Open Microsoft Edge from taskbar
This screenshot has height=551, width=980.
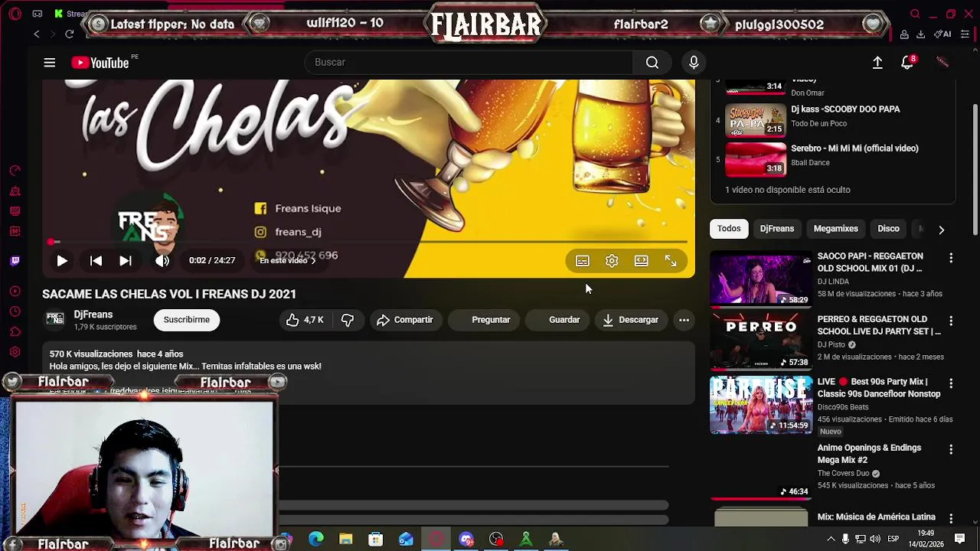315,540
